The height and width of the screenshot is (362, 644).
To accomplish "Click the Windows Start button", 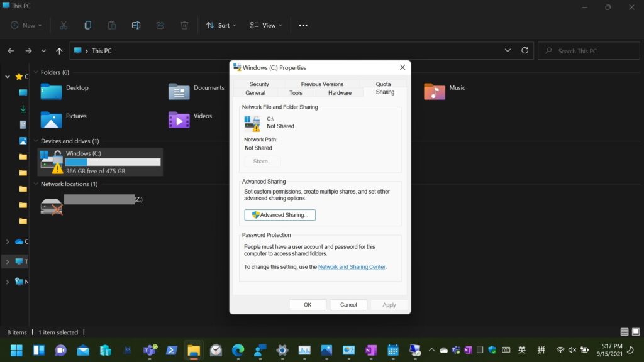I will (x=16, y=350).
